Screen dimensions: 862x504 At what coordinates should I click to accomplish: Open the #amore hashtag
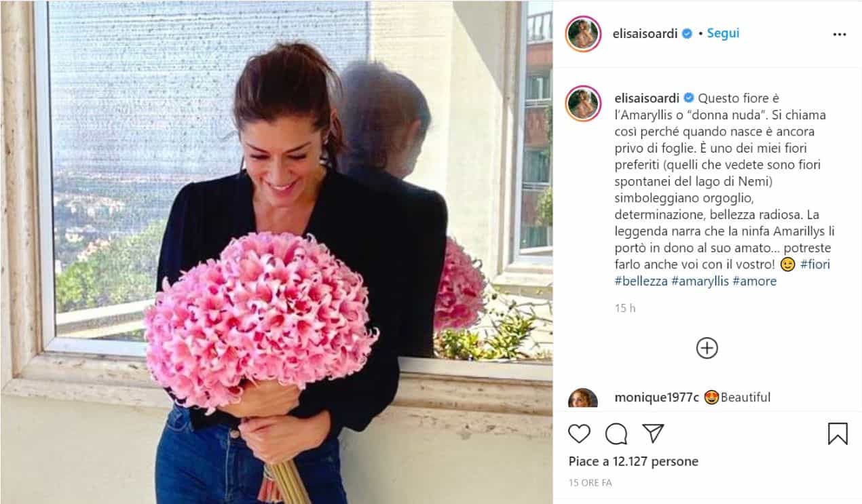[x=755, y=281]
